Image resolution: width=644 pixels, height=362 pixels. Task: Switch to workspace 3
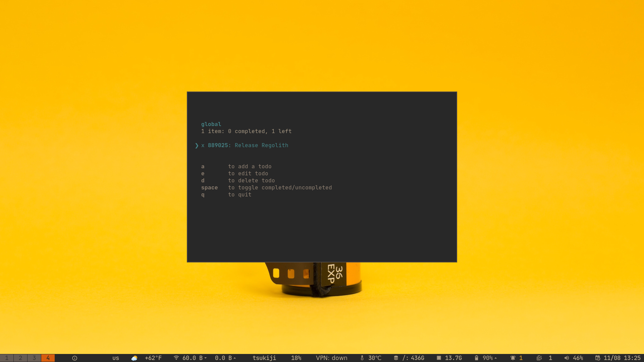34,358
